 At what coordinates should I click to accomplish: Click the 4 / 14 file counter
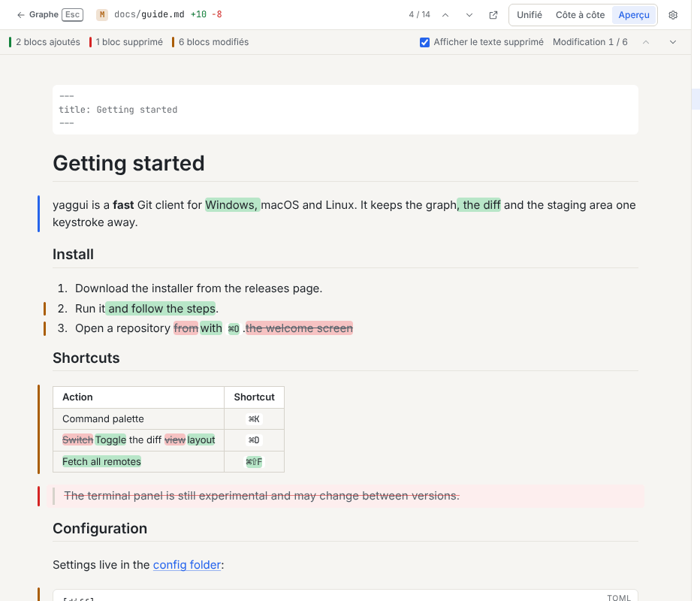click(420, 15)
